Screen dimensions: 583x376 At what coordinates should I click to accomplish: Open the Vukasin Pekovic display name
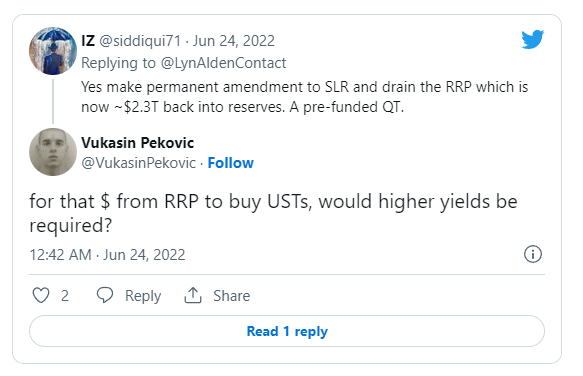click(x=138, y=143)
